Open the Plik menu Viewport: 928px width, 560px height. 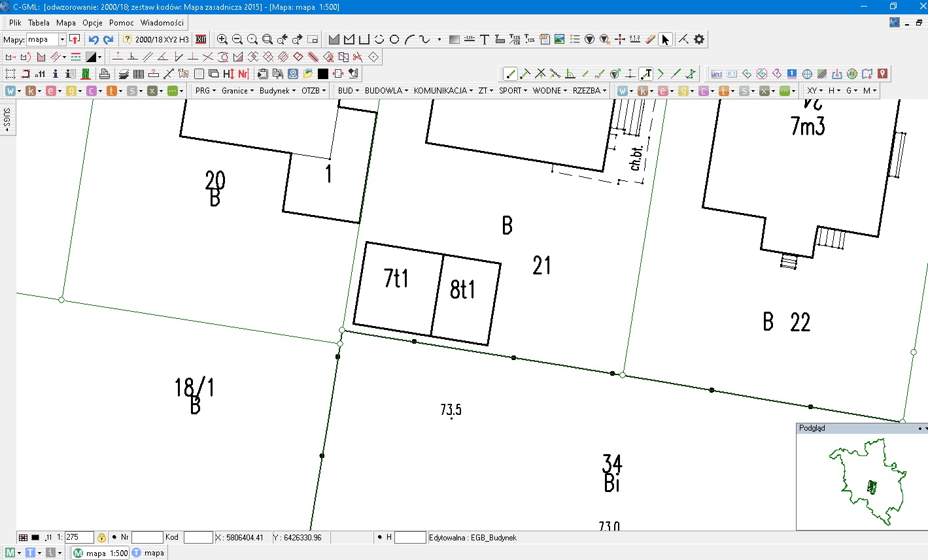tap(15, 22)
